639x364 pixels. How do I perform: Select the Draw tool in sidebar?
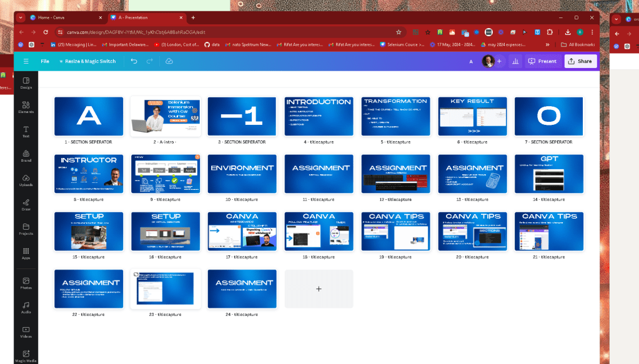coord(26,205)
